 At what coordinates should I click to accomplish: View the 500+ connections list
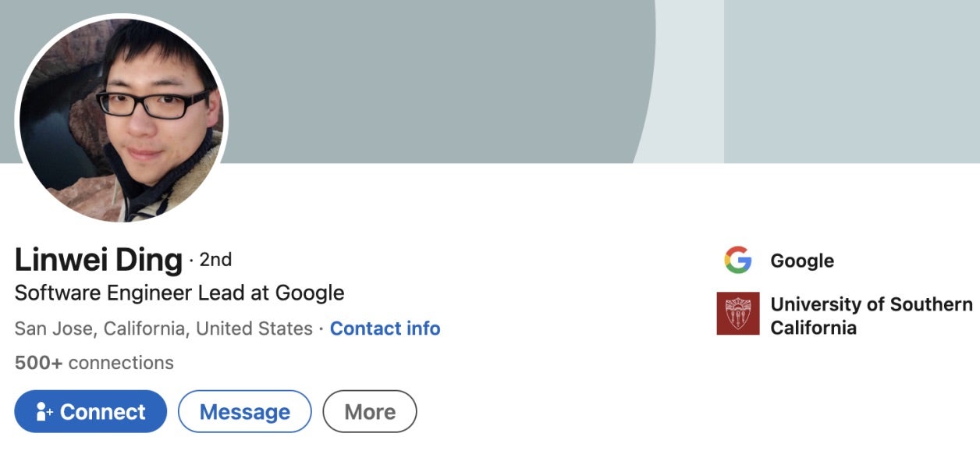coord(94,363)
